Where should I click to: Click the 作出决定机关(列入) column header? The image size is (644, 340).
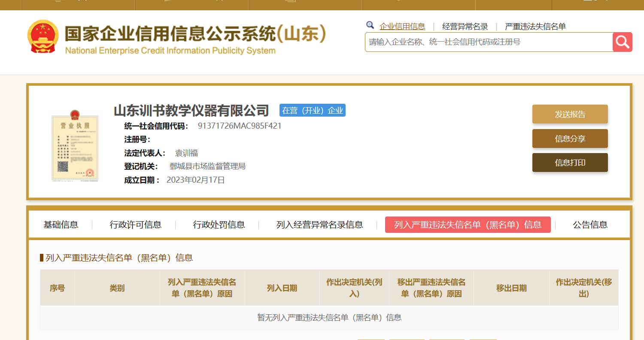pos(354,288)
